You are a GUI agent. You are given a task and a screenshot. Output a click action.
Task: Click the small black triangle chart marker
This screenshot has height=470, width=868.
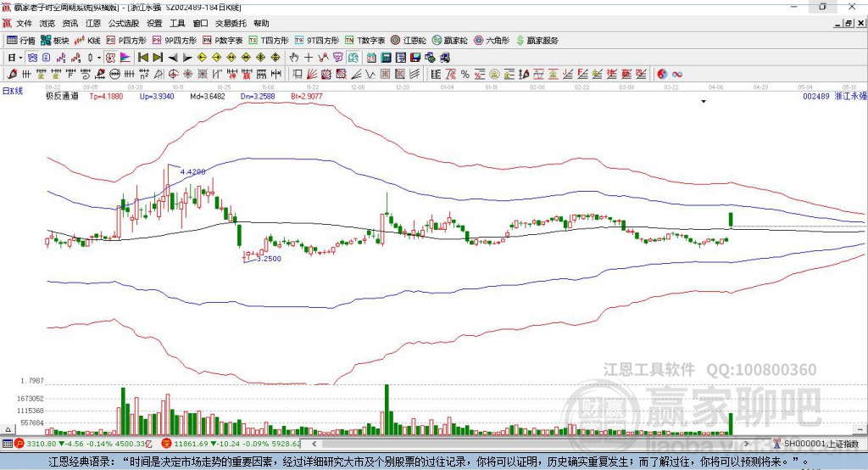pyautogui.click(x=704, y=102)
